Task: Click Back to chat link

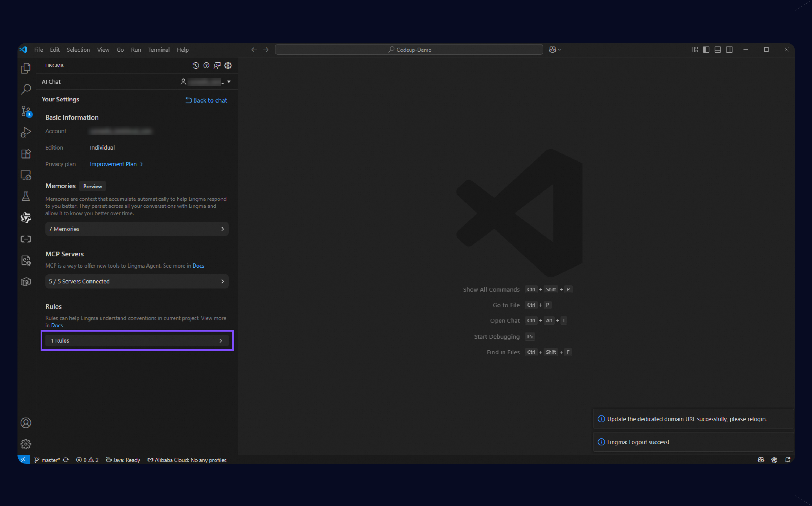Action: (x=206, y=100)
